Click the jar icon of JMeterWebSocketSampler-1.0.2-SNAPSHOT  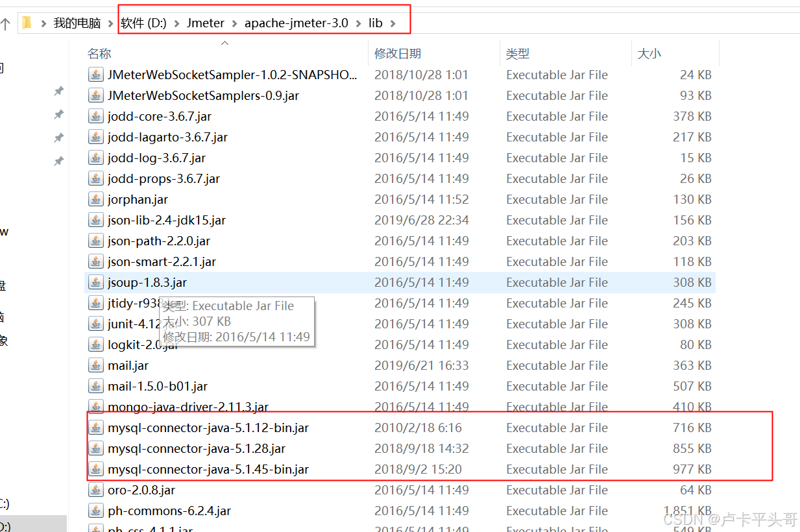point(96,75)
